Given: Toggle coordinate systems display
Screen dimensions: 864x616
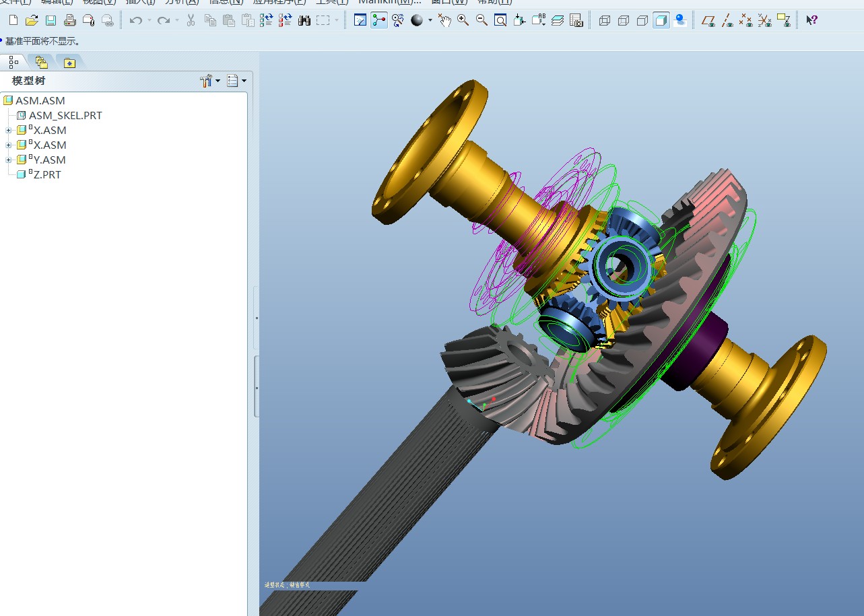Looking at the screenshot, I should (x=764, y=20).
